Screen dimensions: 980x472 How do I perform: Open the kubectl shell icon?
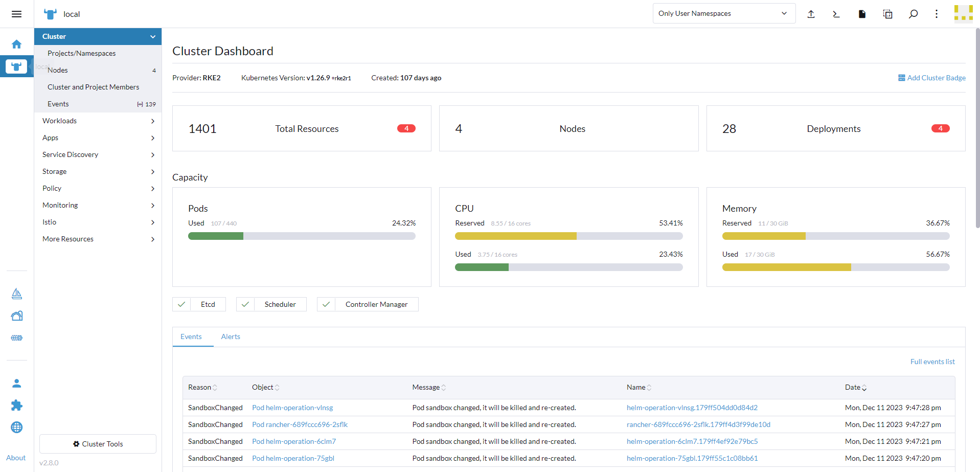point(836,14)
